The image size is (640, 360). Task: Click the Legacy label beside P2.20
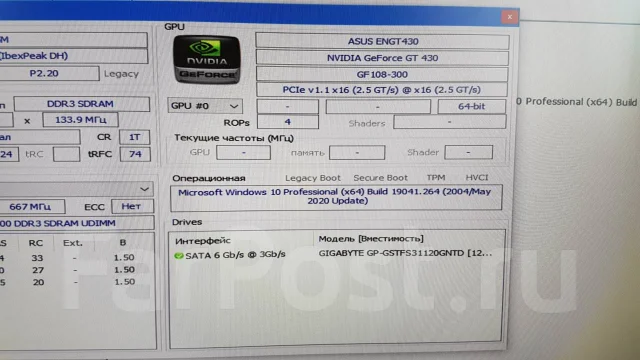[x=121, y=74]
